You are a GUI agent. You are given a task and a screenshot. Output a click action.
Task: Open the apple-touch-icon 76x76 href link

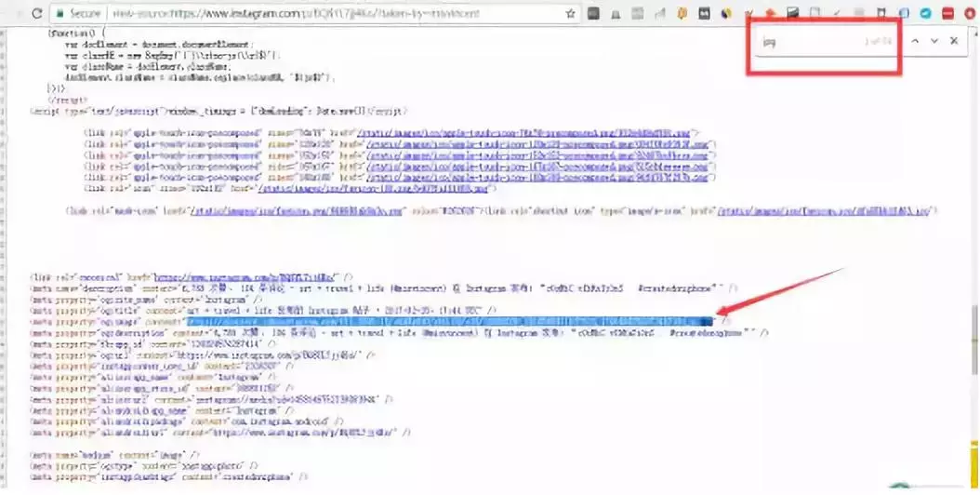[x=523, y=133]
